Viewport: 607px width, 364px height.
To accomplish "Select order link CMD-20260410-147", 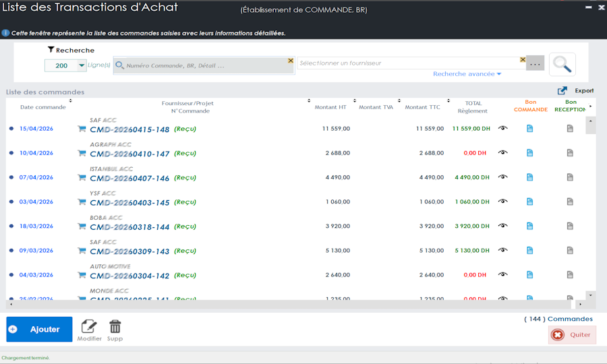I will pos(129,154).
